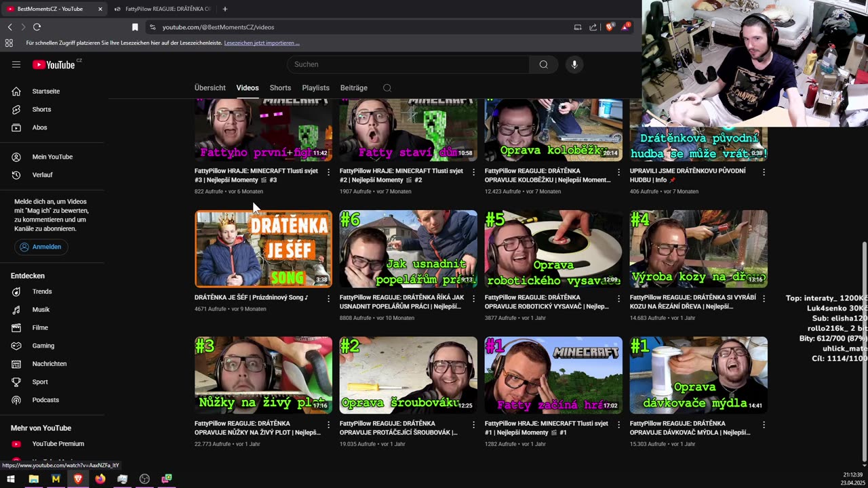Switch to the Beiträge channel tab
Image resolution: width=868 pixels, height=488 pixels.
pos(354,88)
